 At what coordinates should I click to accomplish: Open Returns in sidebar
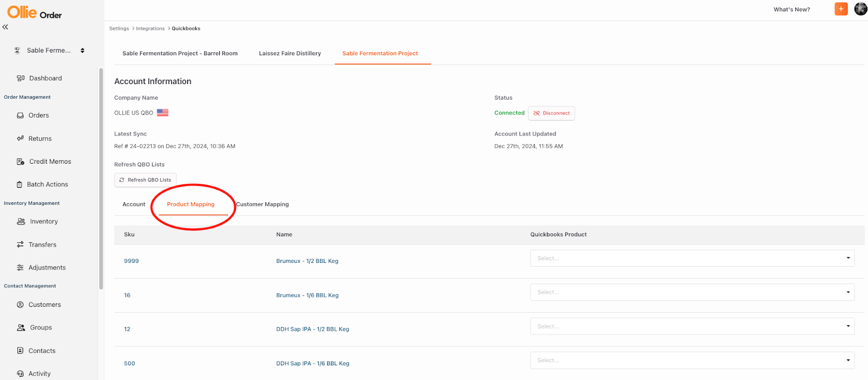(x=40, y=138)
